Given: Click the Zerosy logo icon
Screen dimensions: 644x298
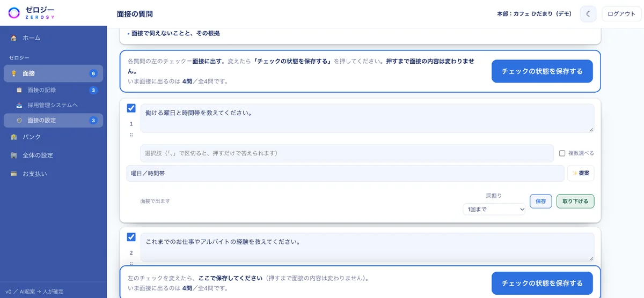Looking at the screenshot, I should click(14, 12).
